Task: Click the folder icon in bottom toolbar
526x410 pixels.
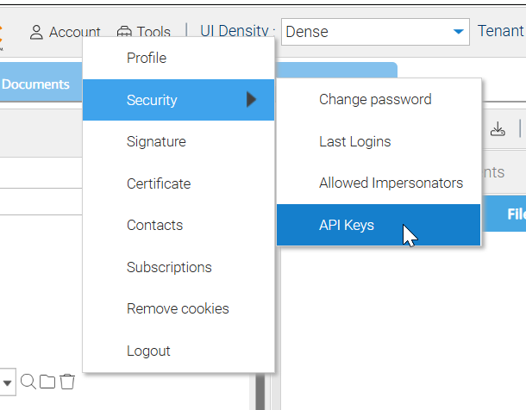Action: [47, 381]
